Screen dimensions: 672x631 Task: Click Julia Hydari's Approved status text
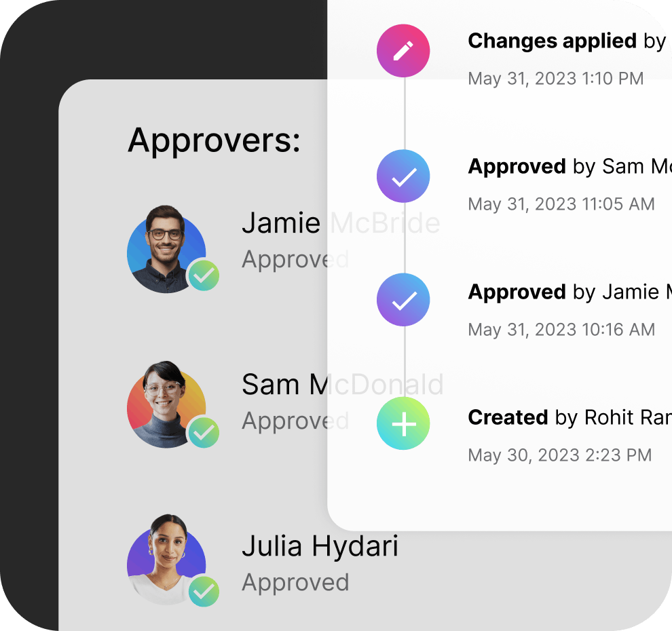click(x=295, y=584)
